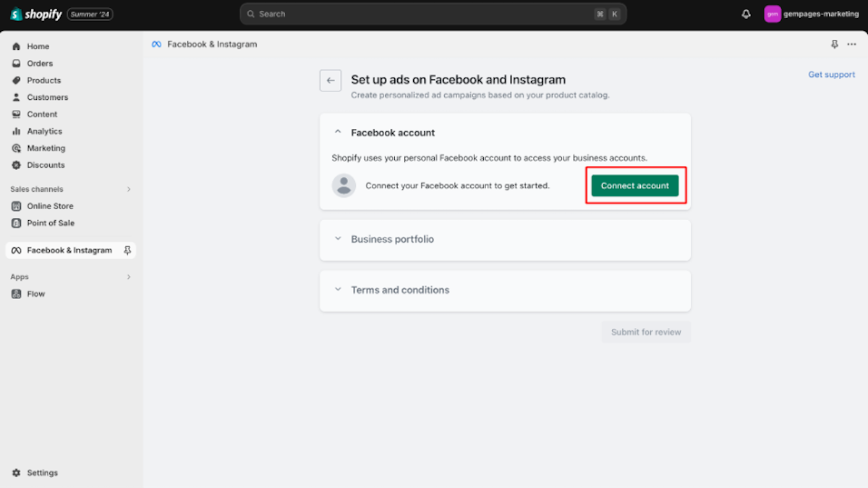Click the Online Store icon
The height and width of the screenshot is (488, 868).
tap(17, 206)
